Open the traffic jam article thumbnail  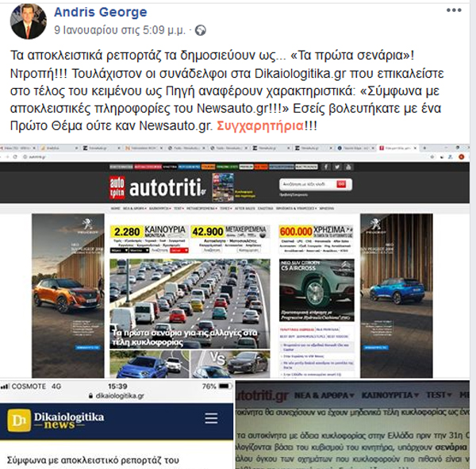click(190, 303)
